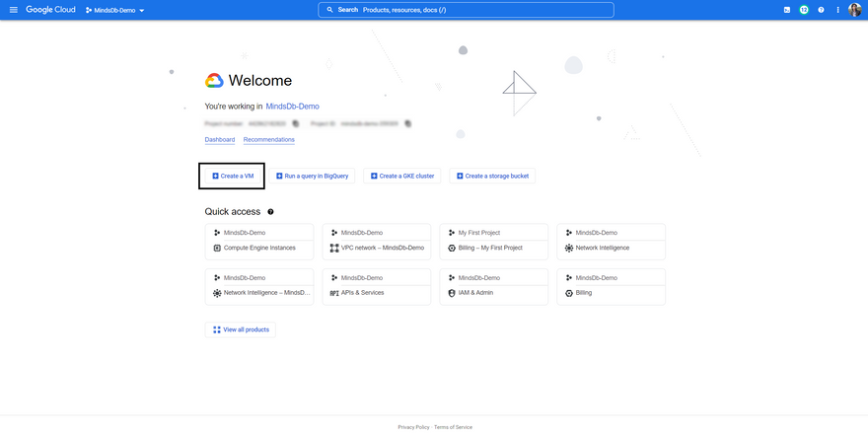Viewport: 868px width, 436px height.
Task: Open the hamburger navigation menu
Action: point(13,10)
